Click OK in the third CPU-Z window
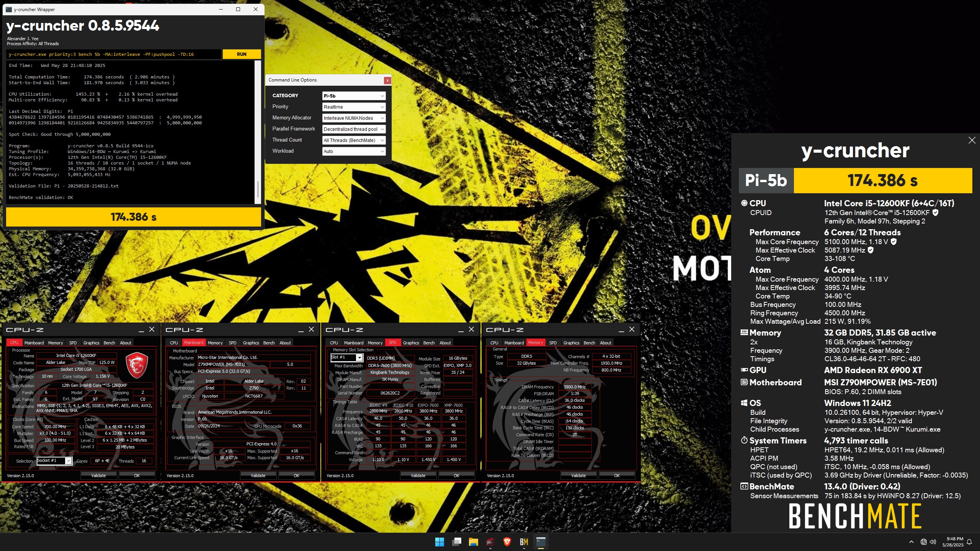The height and width of the screenshot is (551, 980). point(456,476)
